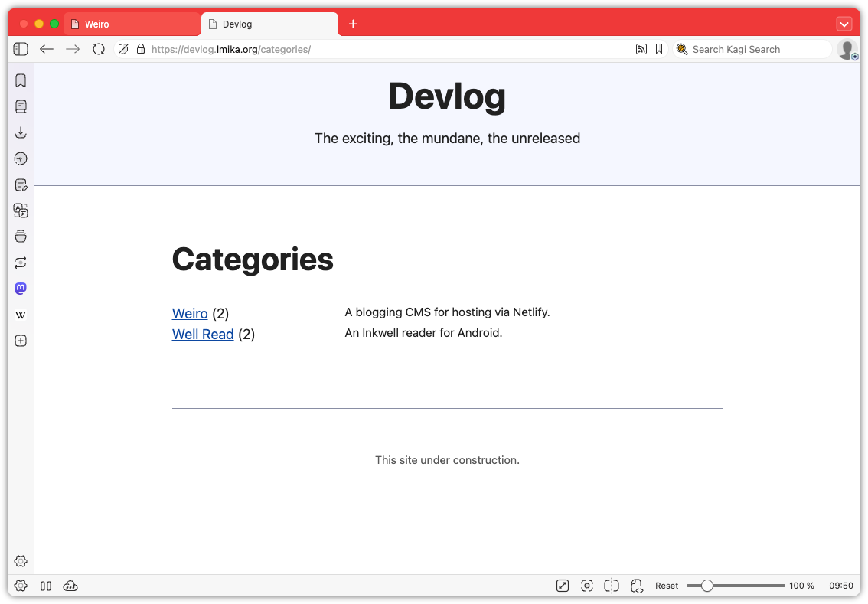The image size is (868, 604).
Task: Open the Mastodon shortcut in the sidebar
Action: pyautogui.click(x=21, y=289)
